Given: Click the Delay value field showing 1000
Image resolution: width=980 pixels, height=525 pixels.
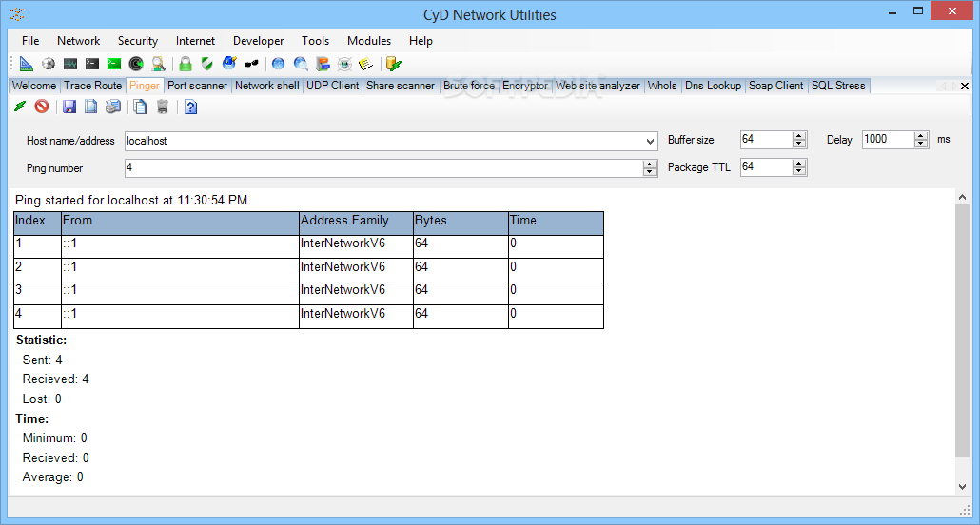Looking at the screenshot, I should tap(888, 140).
